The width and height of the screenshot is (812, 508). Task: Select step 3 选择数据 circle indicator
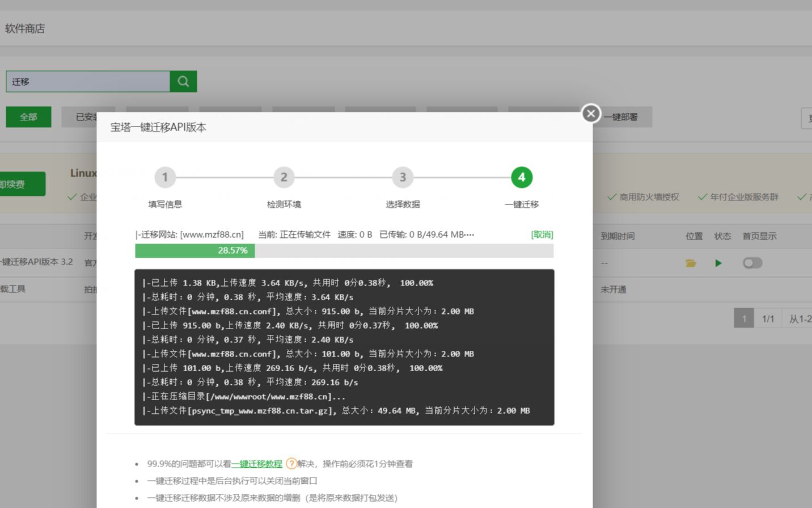403,177
